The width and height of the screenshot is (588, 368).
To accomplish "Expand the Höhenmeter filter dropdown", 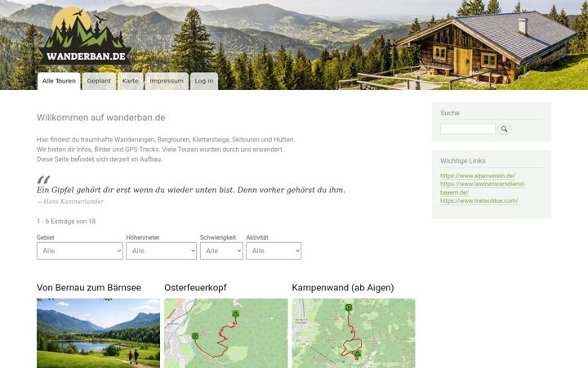I will click(x=161, y=251).
